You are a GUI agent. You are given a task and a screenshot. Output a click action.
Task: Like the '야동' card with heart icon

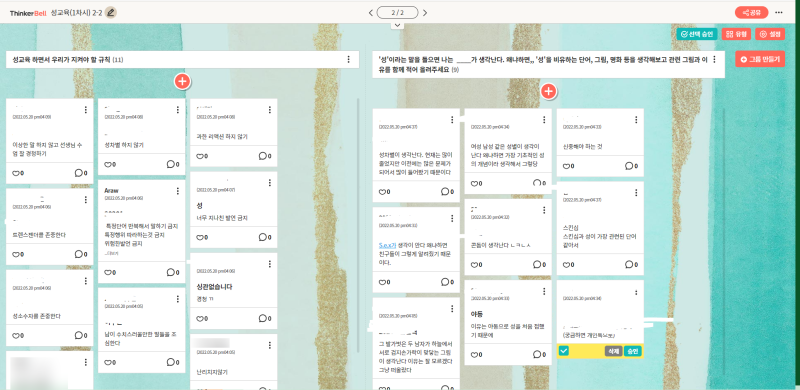point(477,354)
